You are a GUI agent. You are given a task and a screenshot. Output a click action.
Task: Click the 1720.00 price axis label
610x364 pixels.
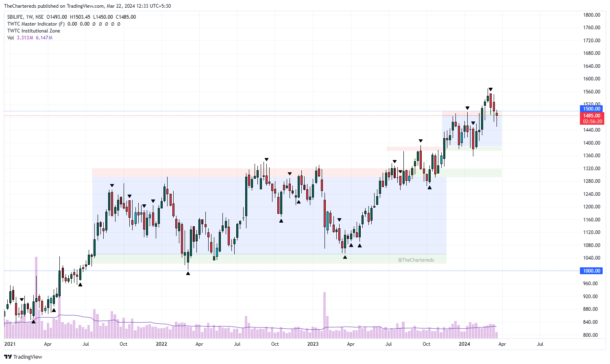point(592,41)
